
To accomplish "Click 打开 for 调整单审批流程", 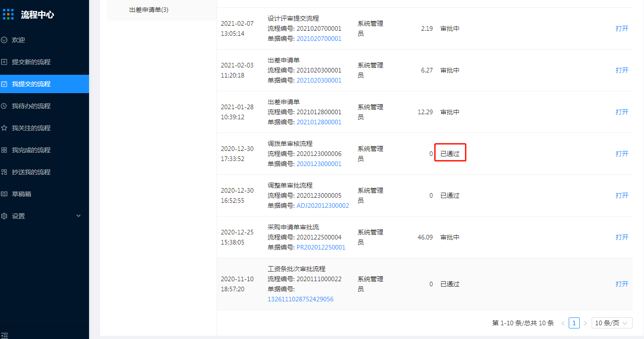I will (622, 195).
